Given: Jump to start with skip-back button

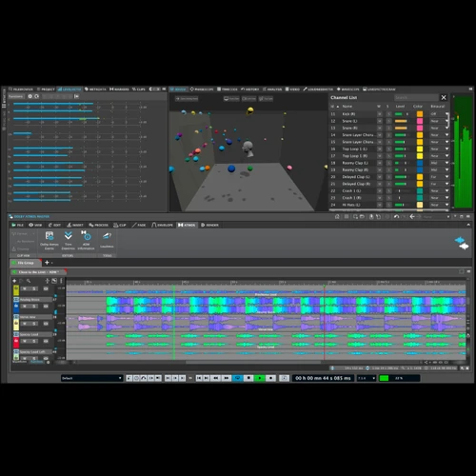Looking at the screenshot, I should [x=199, y=378].
